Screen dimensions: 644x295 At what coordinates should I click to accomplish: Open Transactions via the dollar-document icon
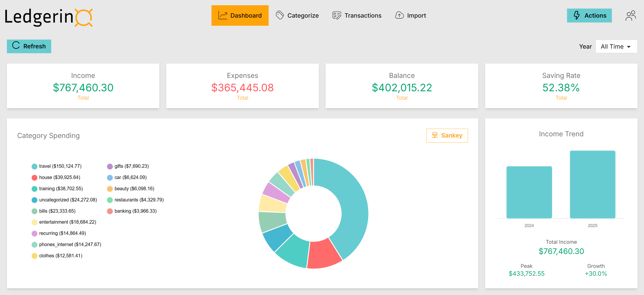coord(336,15)
